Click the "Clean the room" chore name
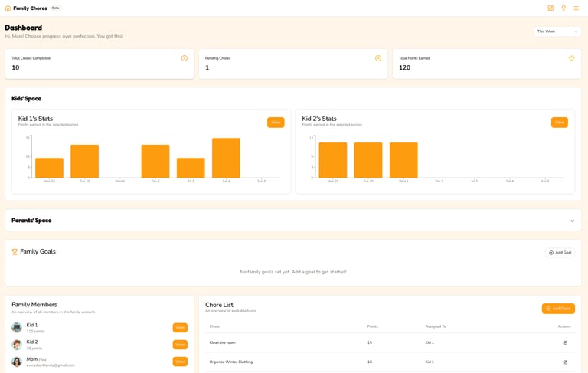The image size is (588, 373). tap(222, 342)
